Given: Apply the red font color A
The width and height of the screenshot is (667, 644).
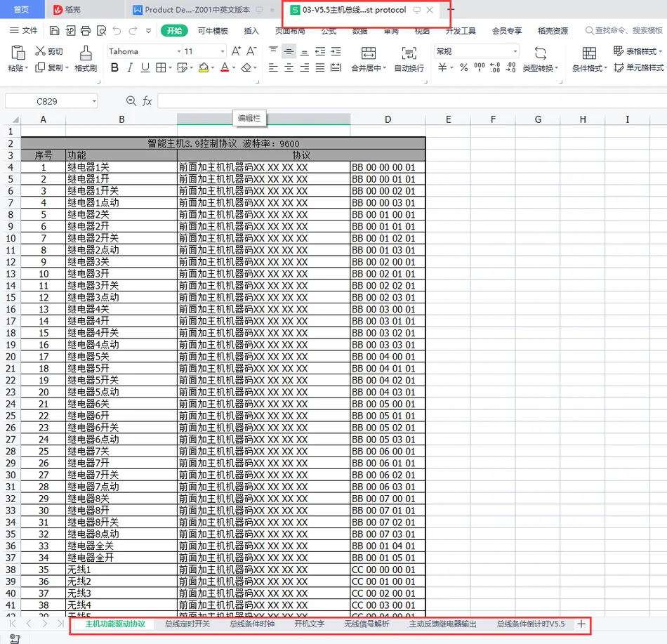Looking at the screenshot, I should pyautogui.click(x=225, y=67).
